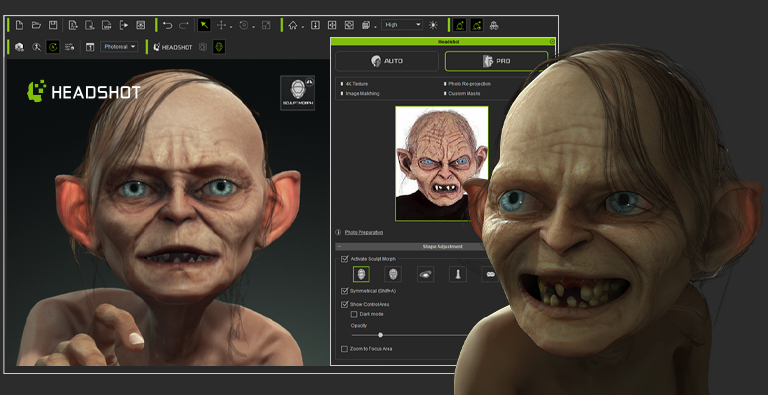
Task: Enable Zoom to Focus Area
Action: point(344,349)
